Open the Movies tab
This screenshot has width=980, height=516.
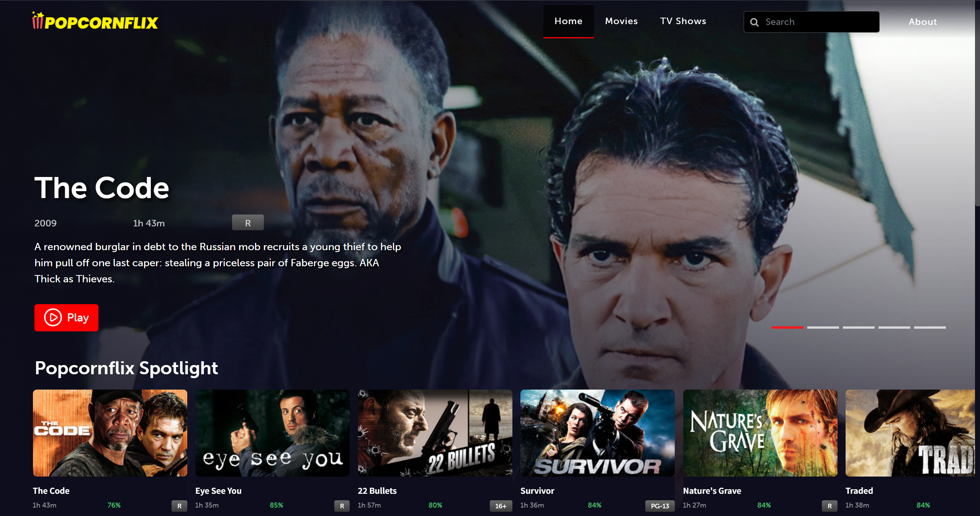[x=621, y=21]
